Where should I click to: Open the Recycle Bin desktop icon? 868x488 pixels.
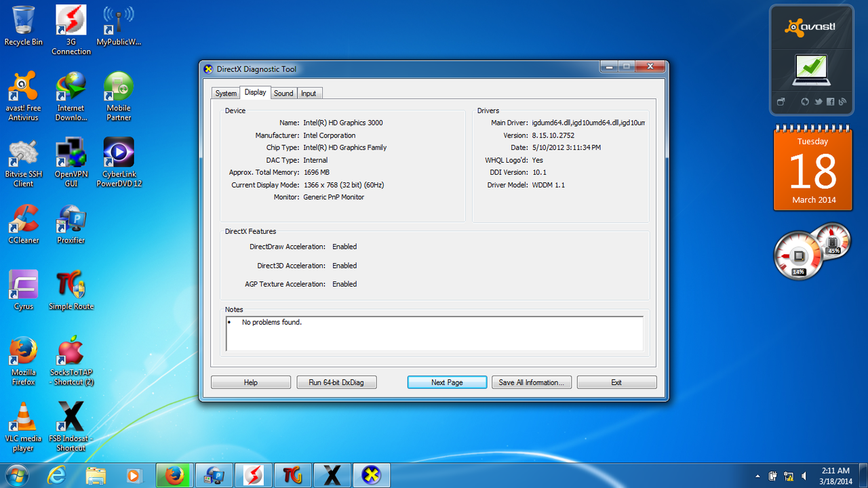[x=23, y=26]
